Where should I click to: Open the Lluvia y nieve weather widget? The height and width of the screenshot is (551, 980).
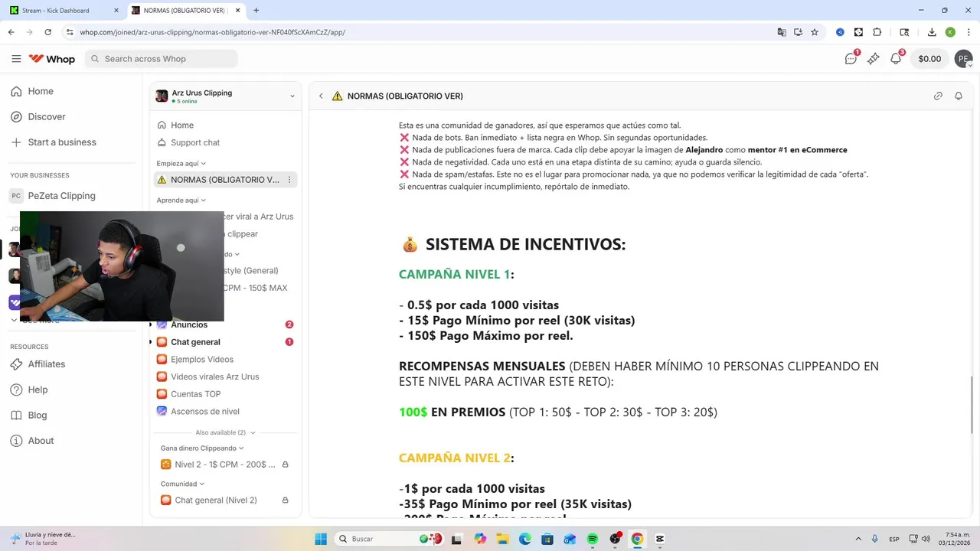pyautogui.click(x=43, y=539)
